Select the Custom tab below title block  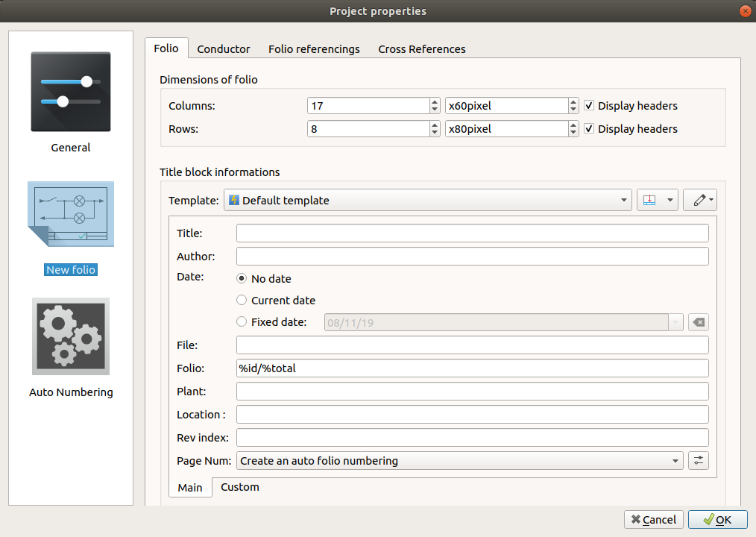[239, 487]
